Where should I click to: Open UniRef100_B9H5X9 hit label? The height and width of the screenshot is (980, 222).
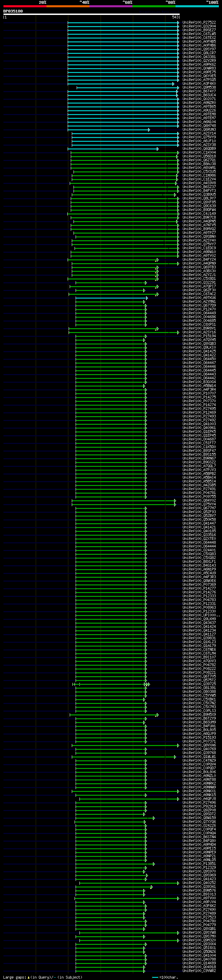click(x=199, y=715)
